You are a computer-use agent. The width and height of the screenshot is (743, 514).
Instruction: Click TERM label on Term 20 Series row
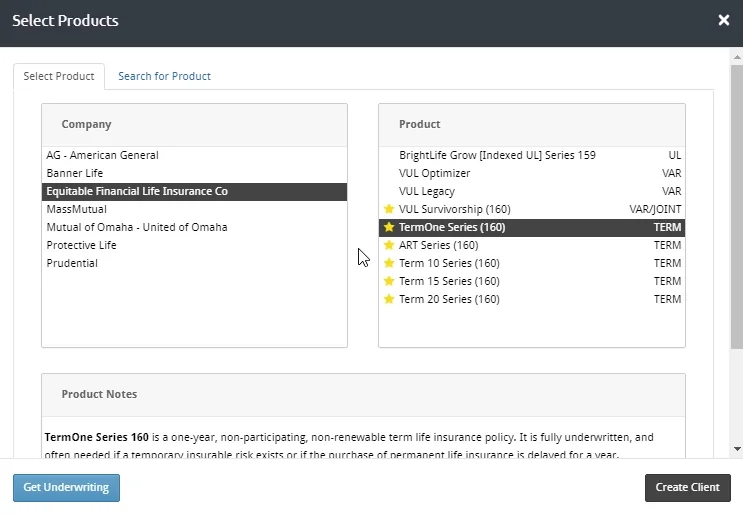pos(667,299)
